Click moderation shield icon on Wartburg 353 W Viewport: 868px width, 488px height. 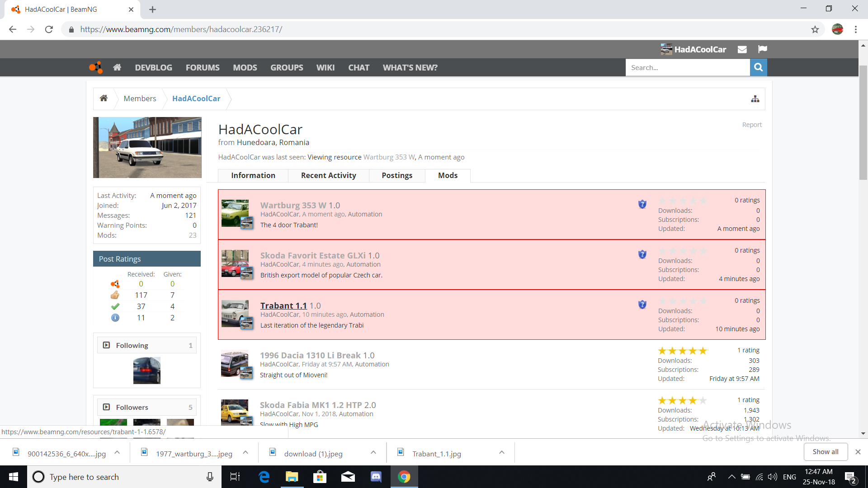click(642, 204)
